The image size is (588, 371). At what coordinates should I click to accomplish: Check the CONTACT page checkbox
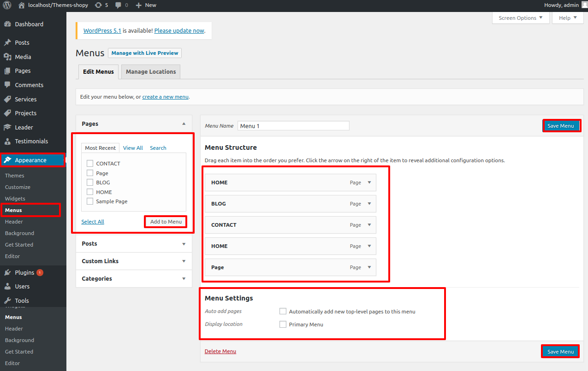[x=90, y=164]
